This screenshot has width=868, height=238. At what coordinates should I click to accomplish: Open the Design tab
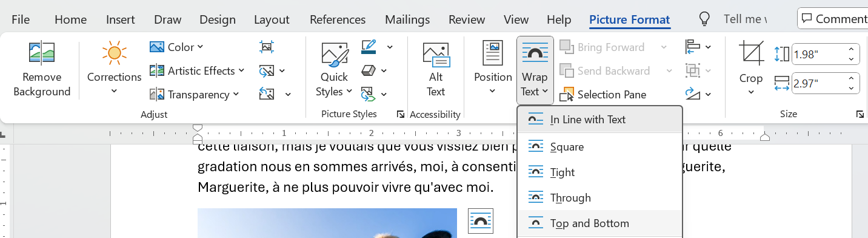[x=218, y=19]
